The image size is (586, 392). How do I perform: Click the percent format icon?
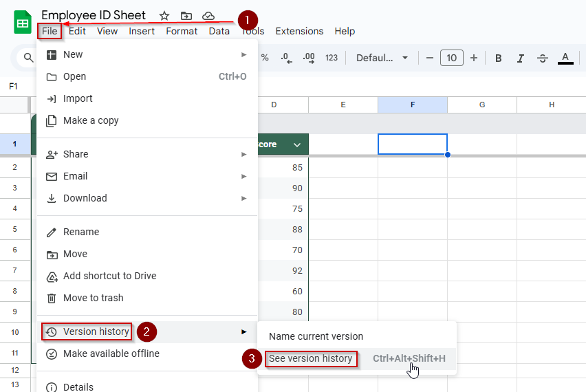265,58
